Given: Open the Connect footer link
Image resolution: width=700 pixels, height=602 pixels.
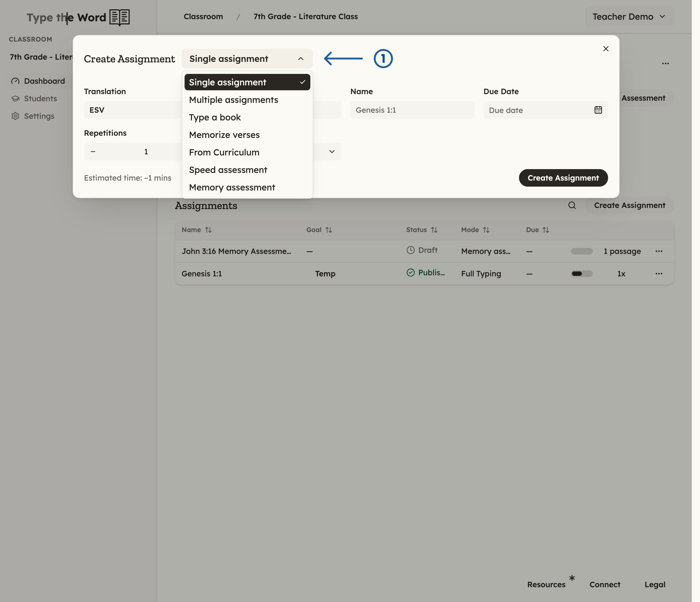Looking at the screenshot, I should [x=605, y=584].
